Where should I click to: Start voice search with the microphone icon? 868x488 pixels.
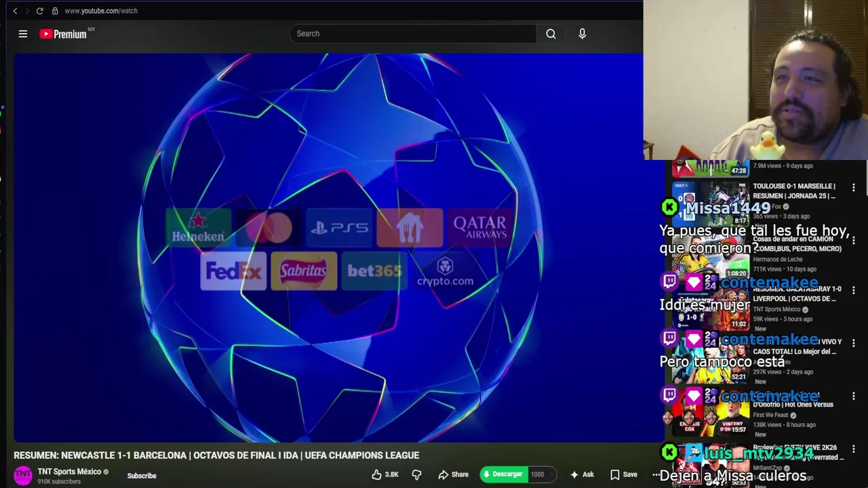(x=582, y=33)
